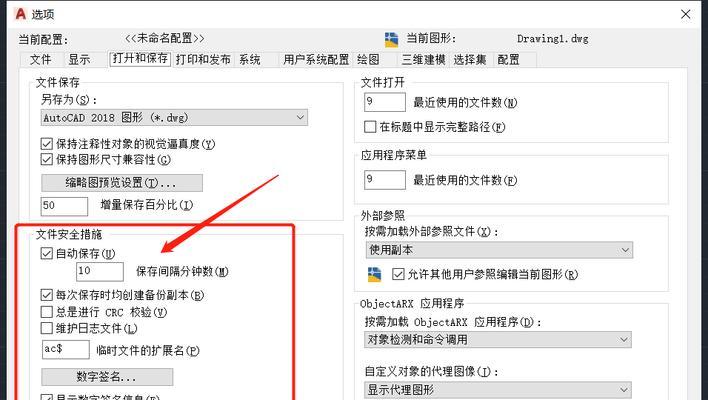Enable 总是进行 CRC 校验 checkbox
708x400 pixels.
tap(47, 312)
